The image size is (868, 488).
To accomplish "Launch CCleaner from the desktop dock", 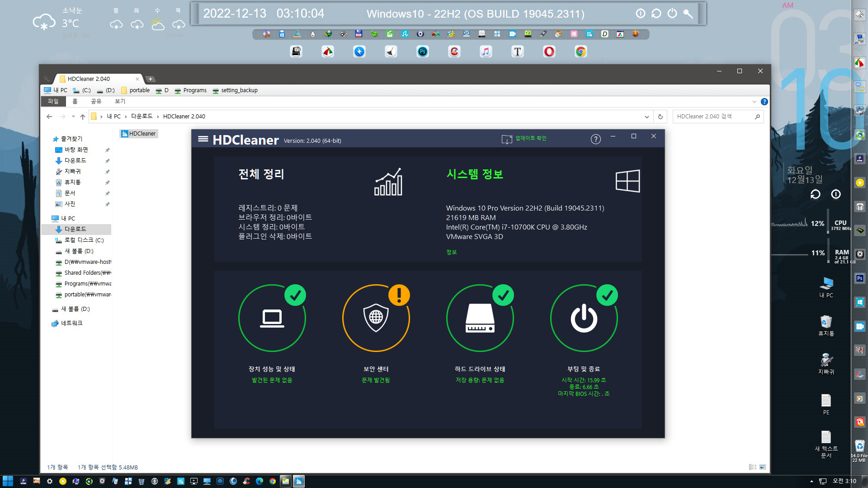I will [454, 52].
